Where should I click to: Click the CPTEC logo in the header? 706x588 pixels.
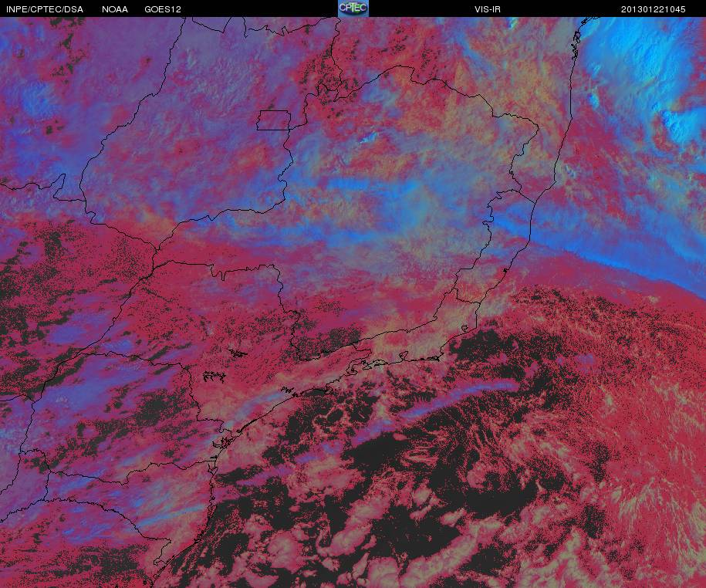pyautogui.click(x=353, y=8)
